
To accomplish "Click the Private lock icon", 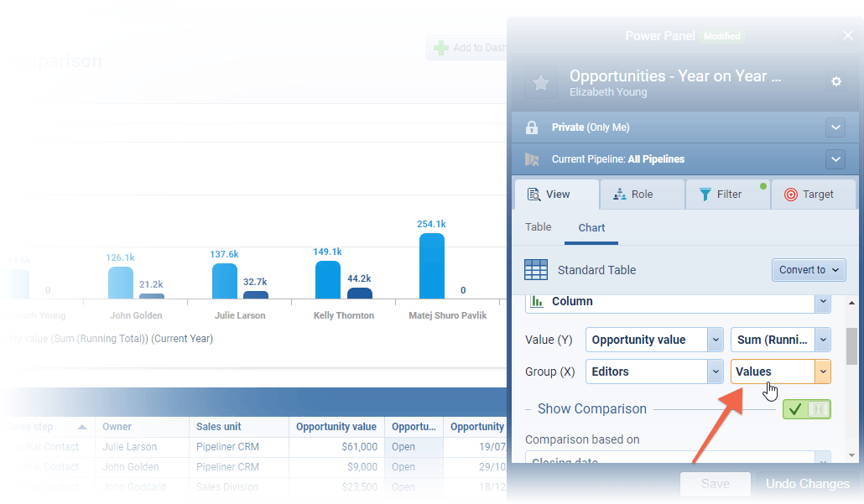I will pos(531,127).
